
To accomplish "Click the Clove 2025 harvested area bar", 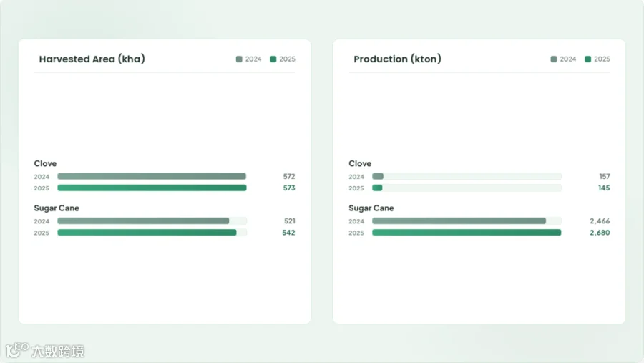I will click(152, 188).
